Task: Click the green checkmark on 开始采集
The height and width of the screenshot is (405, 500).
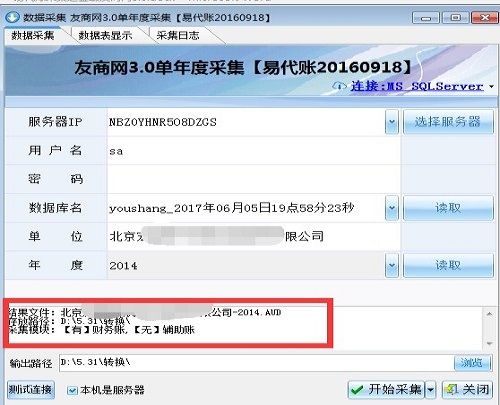Action: (357, 390)
